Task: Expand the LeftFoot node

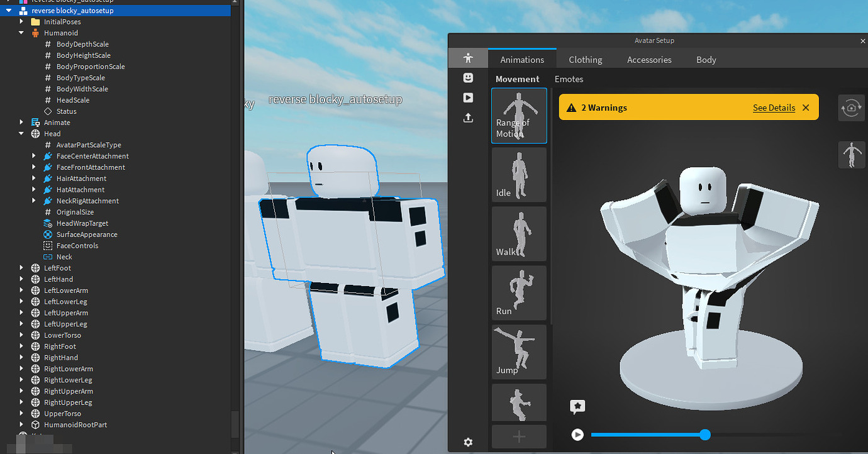Action: (21, 268)
